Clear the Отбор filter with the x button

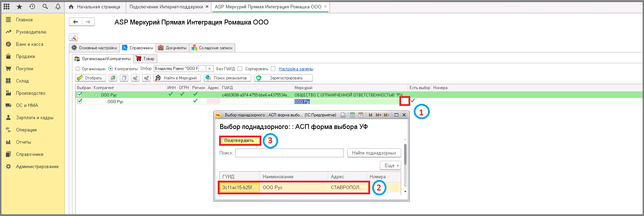tap(210, 69)
